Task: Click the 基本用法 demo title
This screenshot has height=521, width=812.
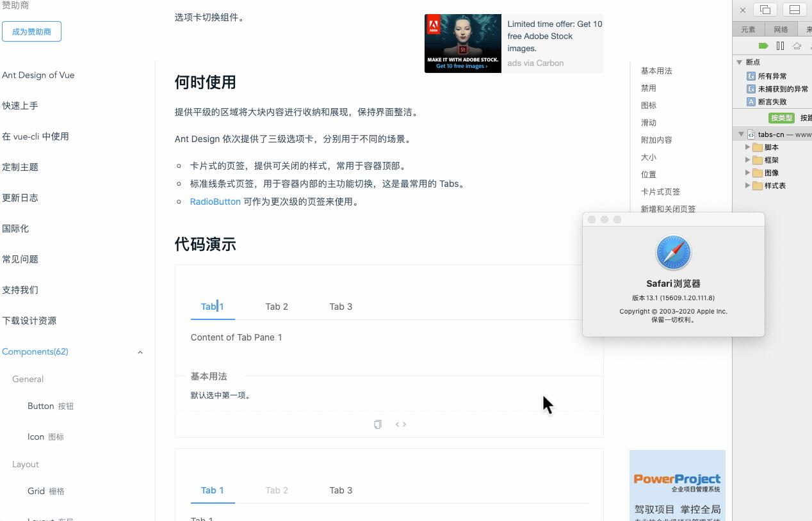Action: tap(209, 376)
